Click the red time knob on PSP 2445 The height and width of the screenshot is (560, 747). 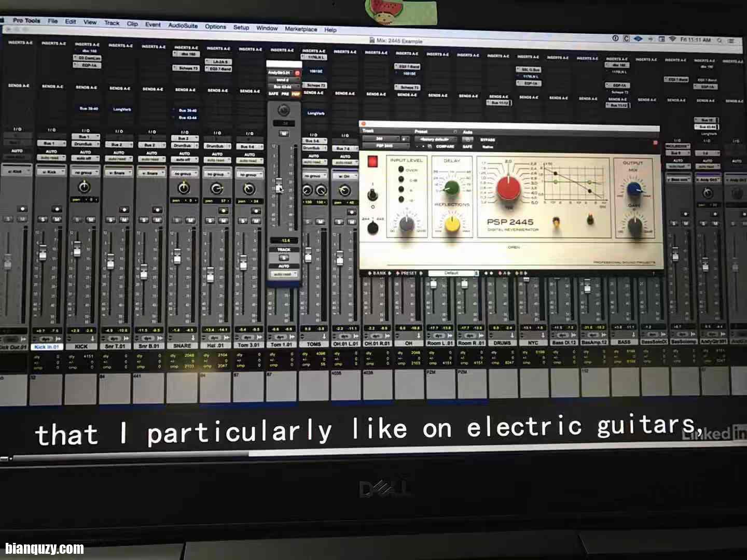coord(509,189)
